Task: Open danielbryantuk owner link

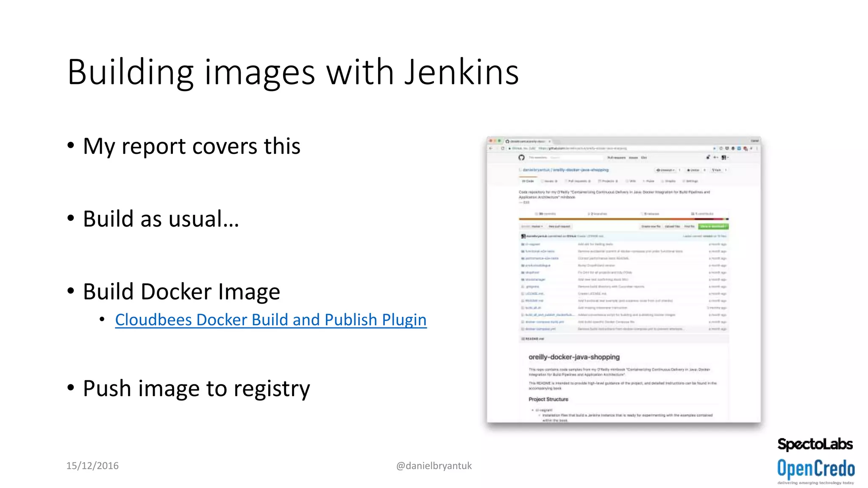Action: coord(536,170)
